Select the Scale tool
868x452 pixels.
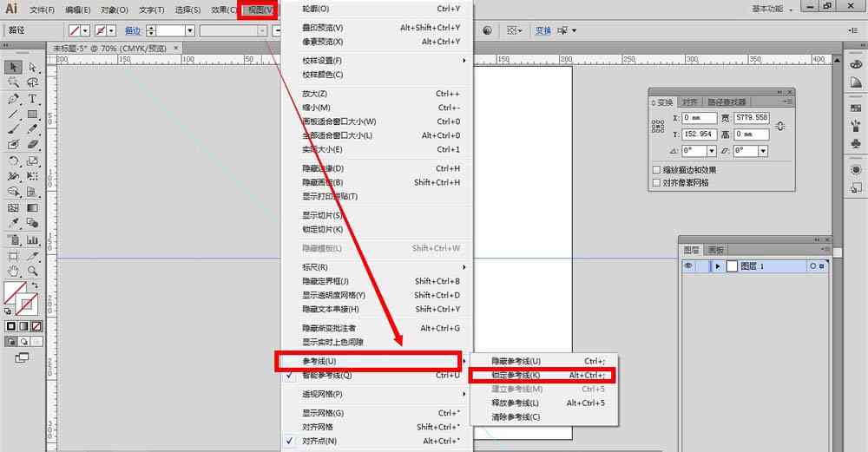click(33, 161)
